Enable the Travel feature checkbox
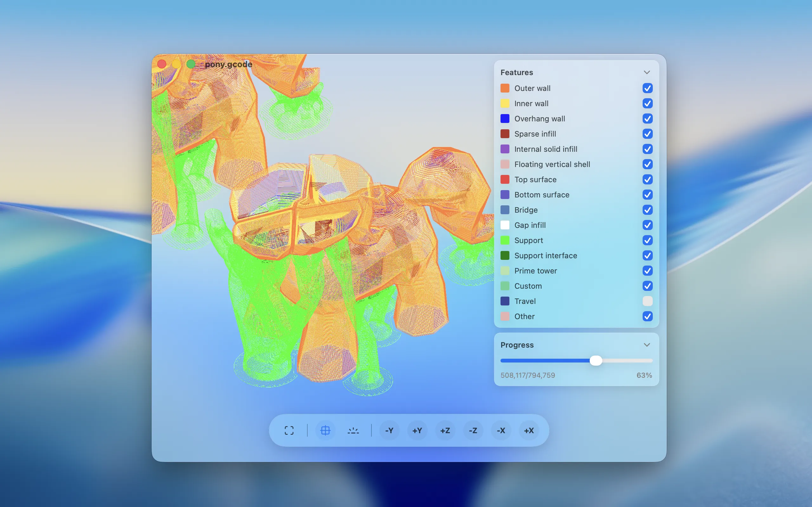This screenshot has width=812, height=507. click(647, 301)
